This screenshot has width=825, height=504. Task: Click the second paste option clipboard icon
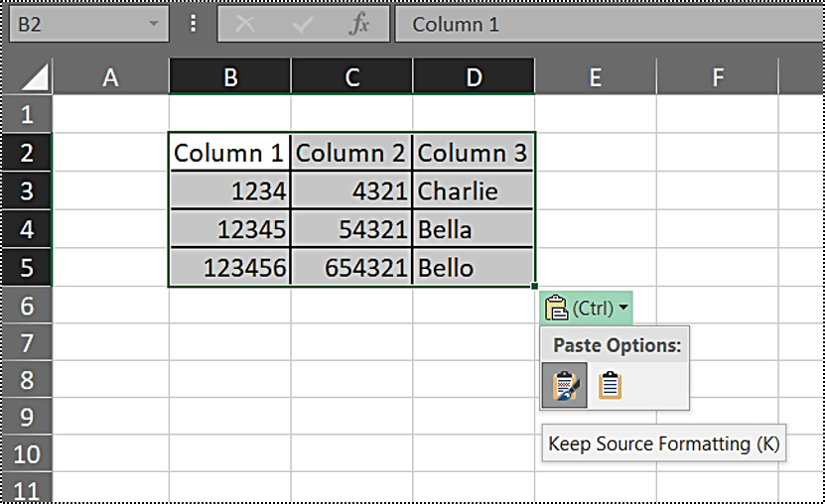(x=610, y=386)
